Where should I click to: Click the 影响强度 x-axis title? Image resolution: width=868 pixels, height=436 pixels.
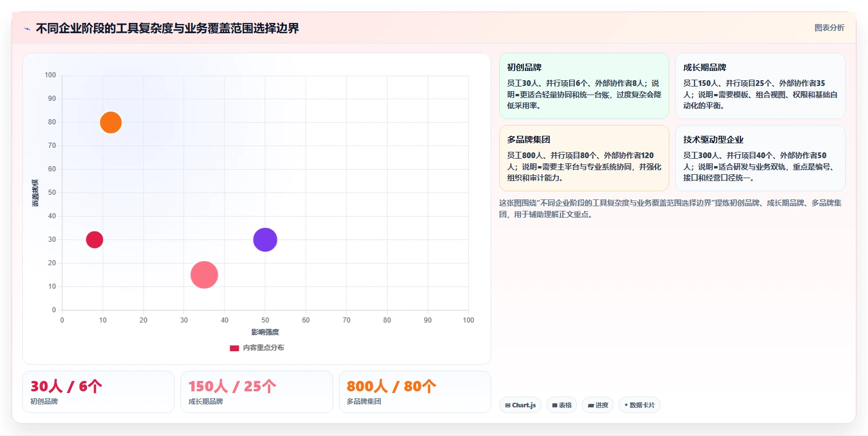[x=265, y=332]
